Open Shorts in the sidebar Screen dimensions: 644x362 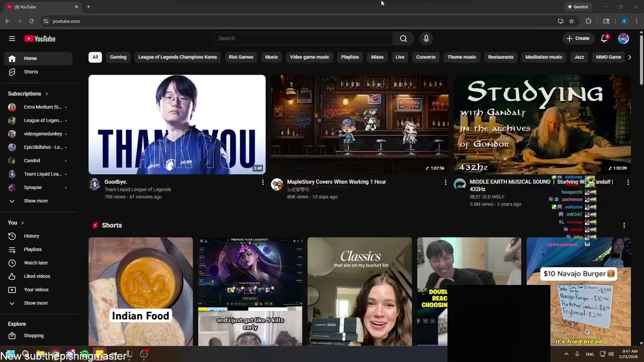coord(38,72)
